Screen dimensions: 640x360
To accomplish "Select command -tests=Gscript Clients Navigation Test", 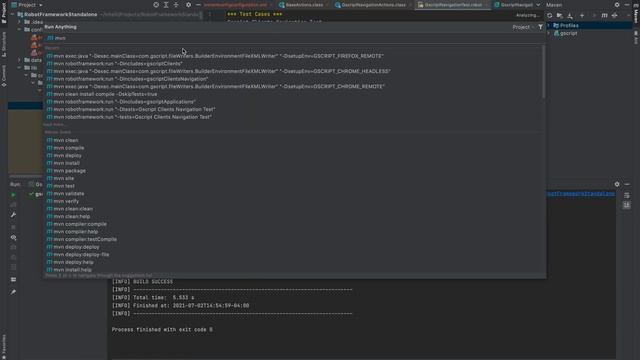I will coord(129,117).
